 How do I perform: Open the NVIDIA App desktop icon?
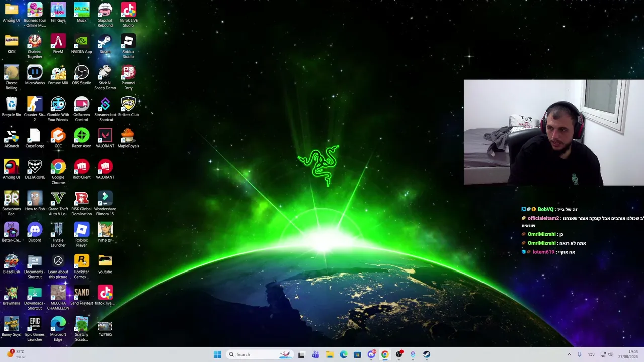click(82, 44)
